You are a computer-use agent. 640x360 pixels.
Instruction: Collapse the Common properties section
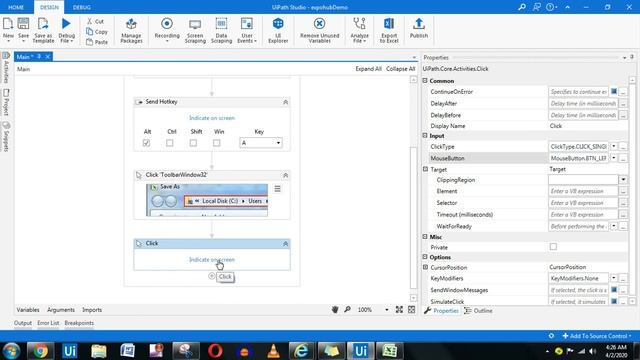[x=425, y=81]
